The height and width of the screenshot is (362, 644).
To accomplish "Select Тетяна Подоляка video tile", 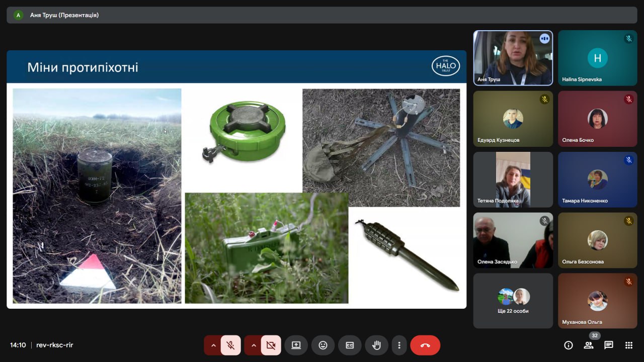I will [513, 179].
